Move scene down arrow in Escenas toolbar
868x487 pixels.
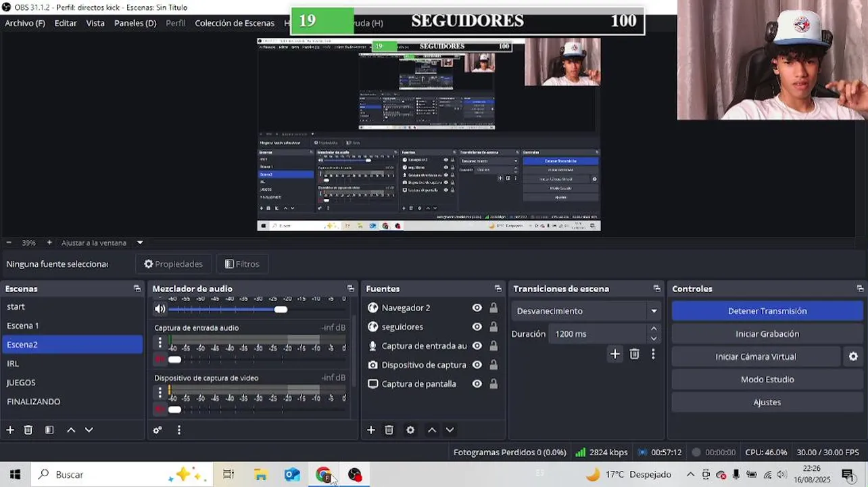89,430
